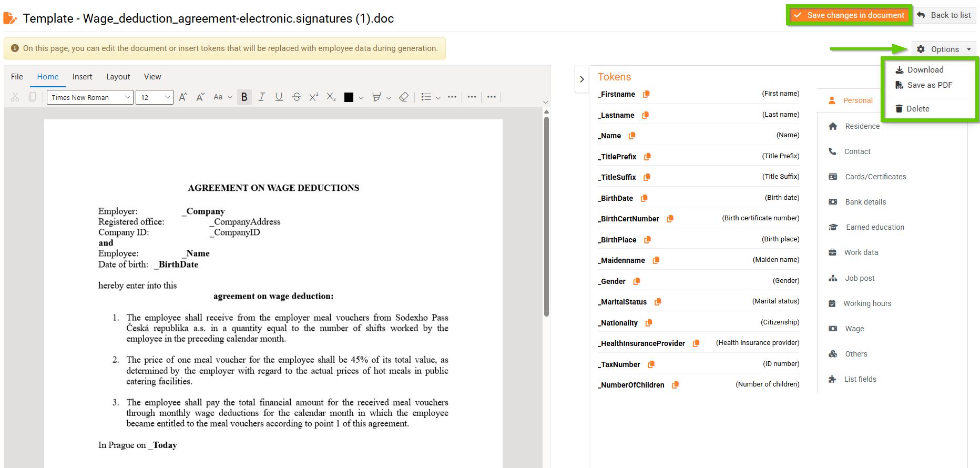Select the Bank details token category

pos(865,202)
